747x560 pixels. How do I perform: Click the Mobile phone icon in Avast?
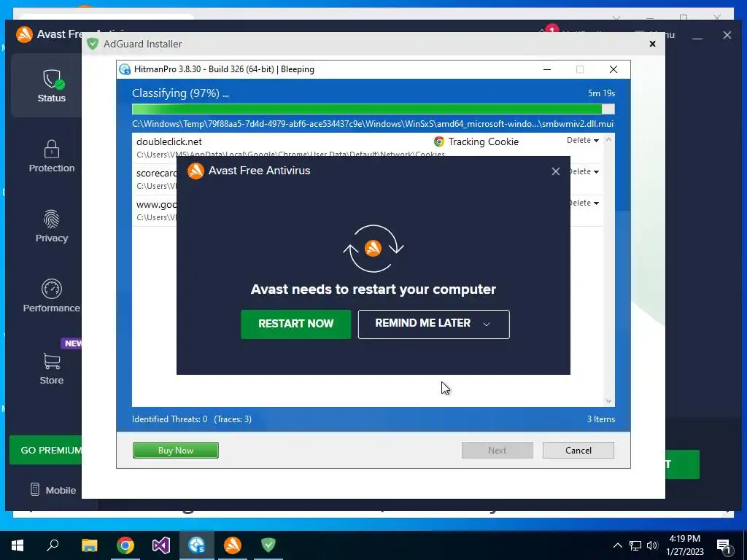(x=35, y=489)
